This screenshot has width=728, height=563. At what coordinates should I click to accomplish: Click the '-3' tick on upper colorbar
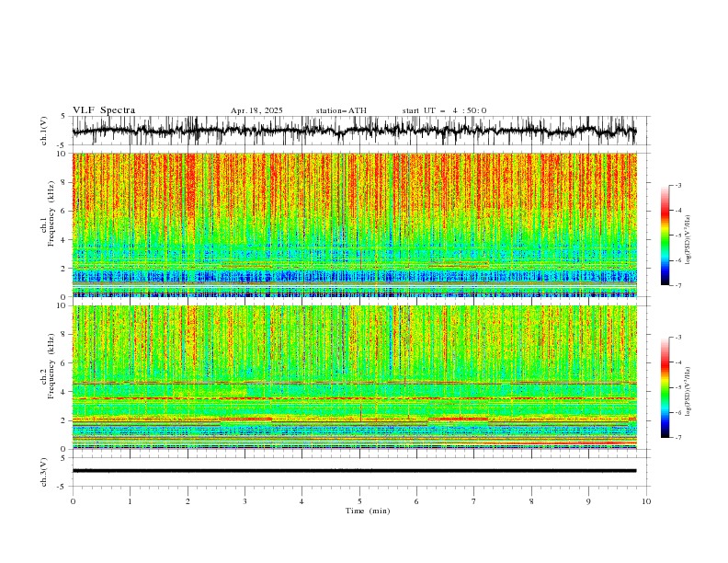(x=678, y=185)
